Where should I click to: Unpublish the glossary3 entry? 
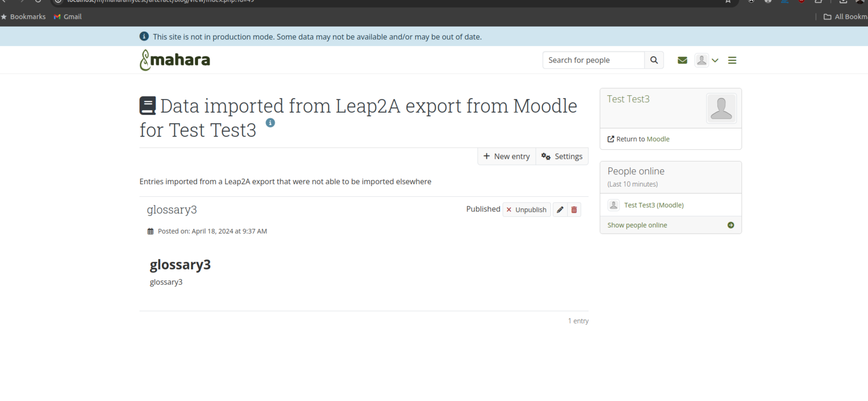point(527,210)
